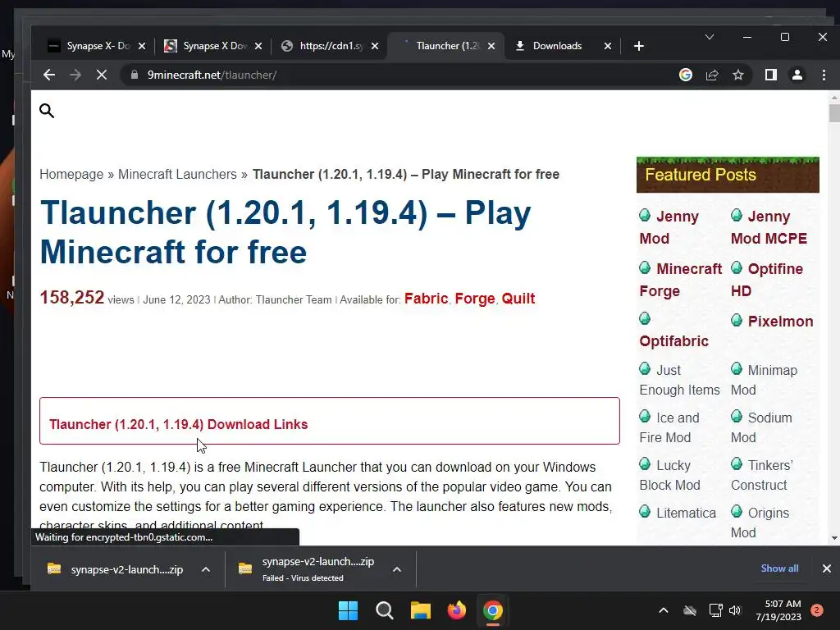840x630 pixels.
Task: Open the volume control in tray
Action: [735, 610]
